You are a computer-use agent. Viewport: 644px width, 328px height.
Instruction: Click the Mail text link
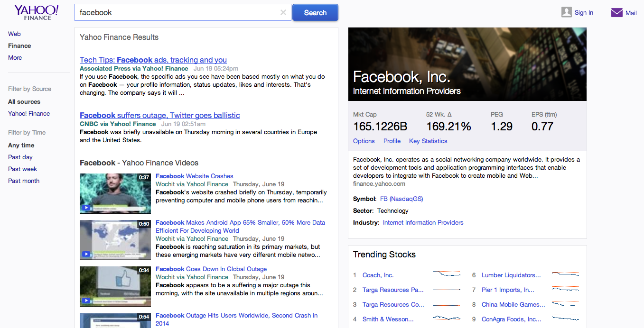click(631, 13)
